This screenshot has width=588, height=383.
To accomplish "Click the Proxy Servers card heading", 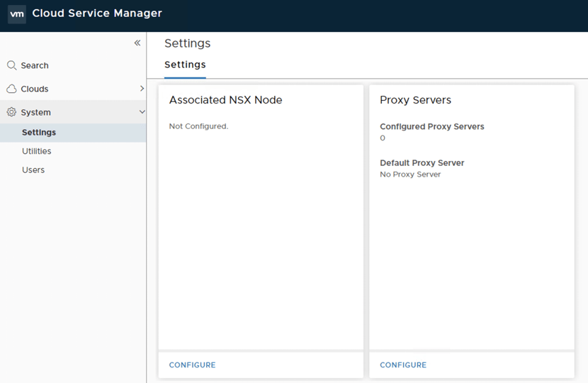I will click(415, 100).
